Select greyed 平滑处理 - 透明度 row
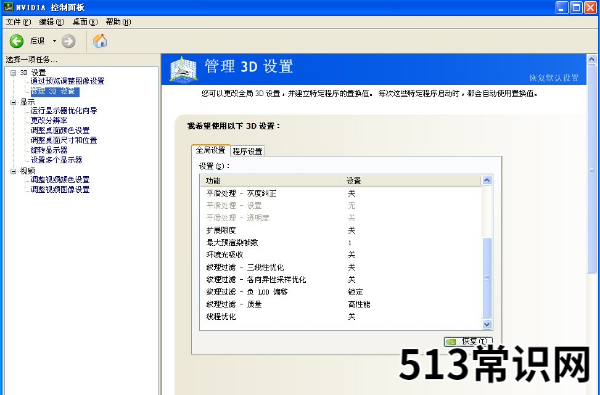This screenshot has width=600, height=395. pyautogui.click(x=341, y=218)
